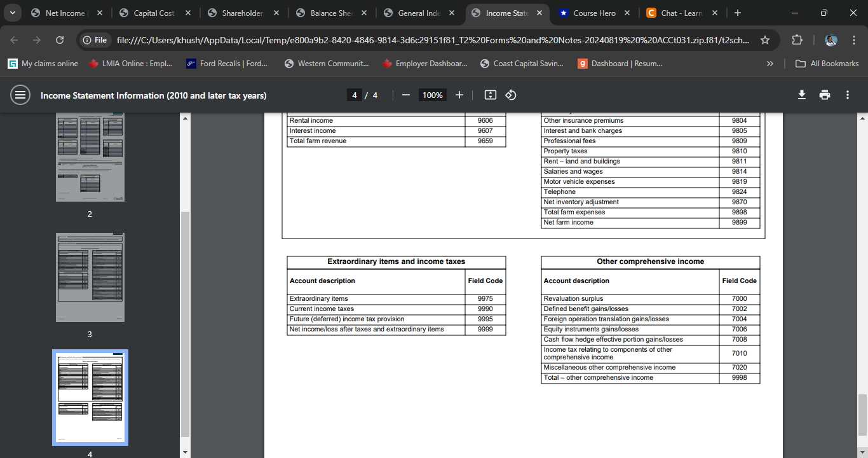
Task: Click the zoom out minus icon
Action: tap(406, 95)
